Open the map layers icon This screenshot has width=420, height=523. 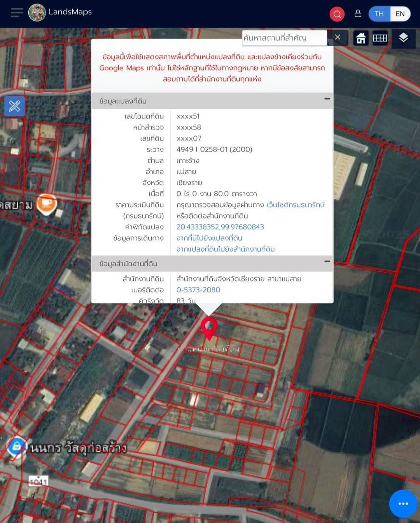[403, 38]
